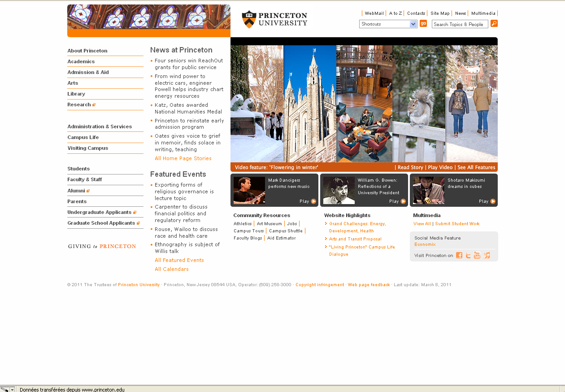Click the orange search magnifier button
The width and height of the screenshot is (565, 392).
[x=494, y=23]
